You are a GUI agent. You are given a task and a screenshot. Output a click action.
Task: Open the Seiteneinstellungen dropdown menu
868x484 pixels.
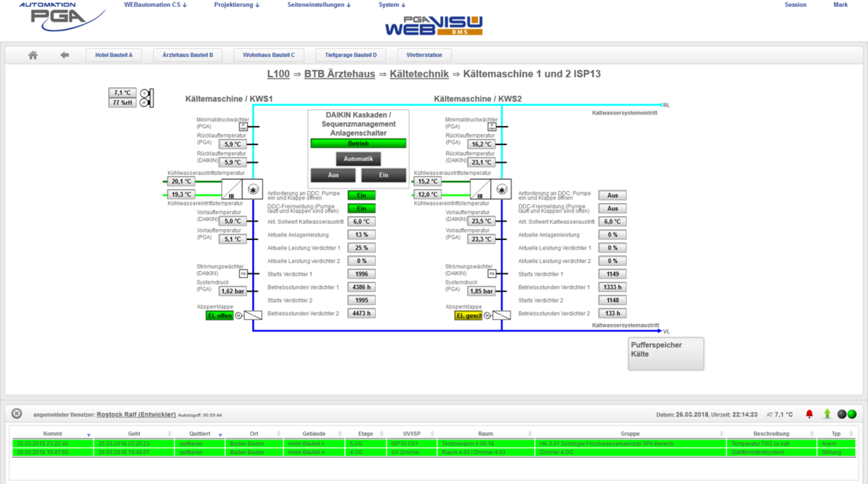[x=319, y=5]
